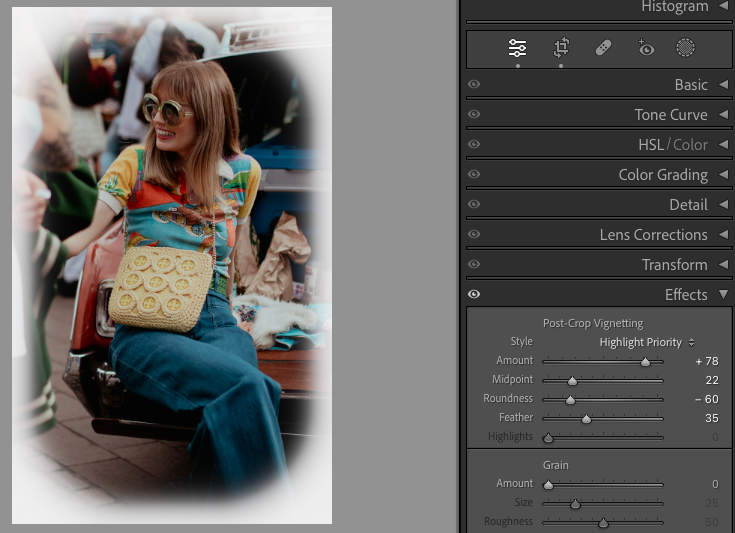735x533 pixels.
Task: Open the Highlight Priority style dropdown
Action: pyautogui.click(x=646, y=342)
